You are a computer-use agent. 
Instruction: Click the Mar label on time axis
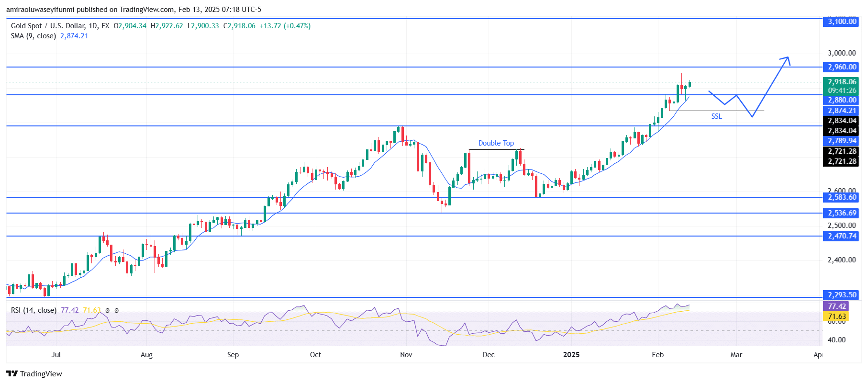coord(736,355)
